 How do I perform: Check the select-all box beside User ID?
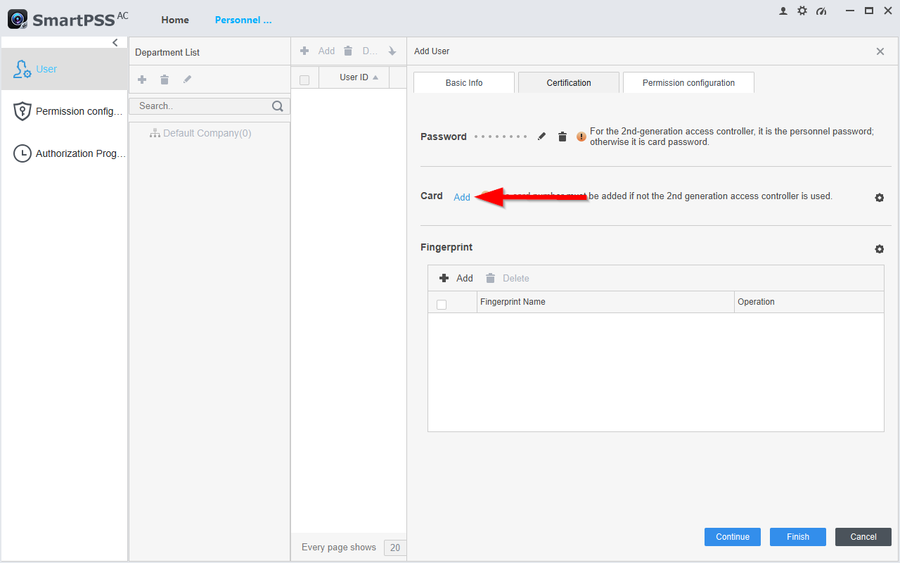305,79
